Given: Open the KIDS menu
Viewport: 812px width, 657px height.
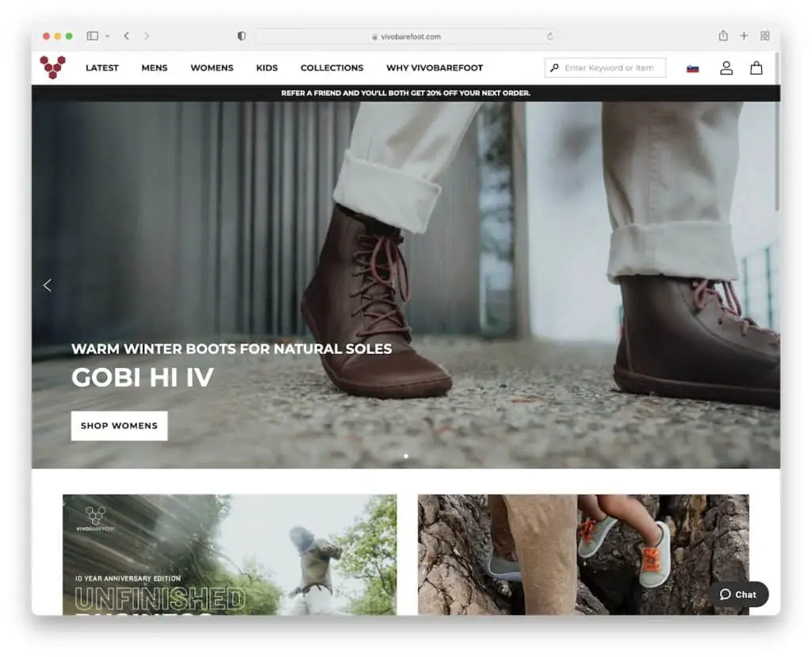Looking at the screenshot, I should click(266, 68).
